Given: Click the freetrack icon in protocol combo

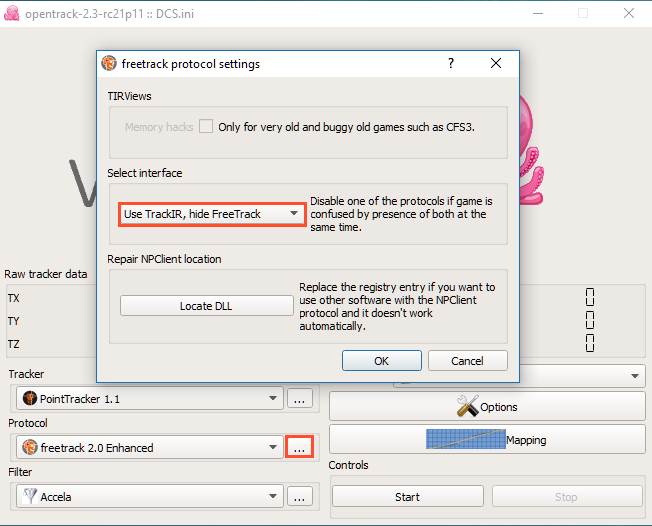Looking at the screenshot, I should pos(30,447).
